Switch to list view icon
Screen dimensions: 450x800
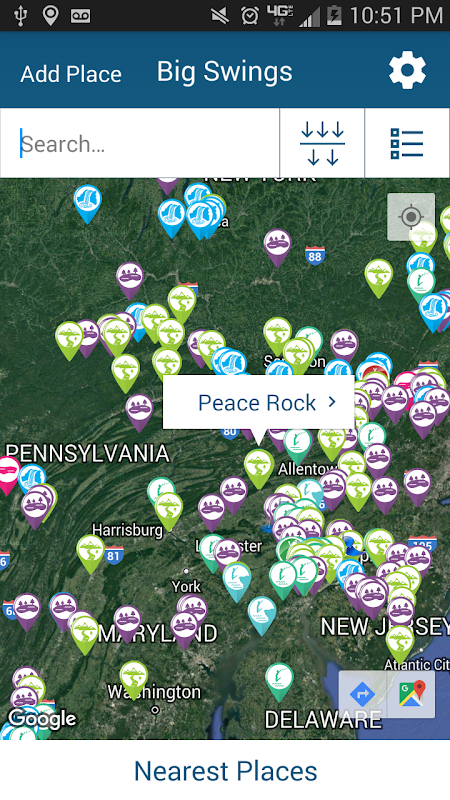[x=407, y=143]
